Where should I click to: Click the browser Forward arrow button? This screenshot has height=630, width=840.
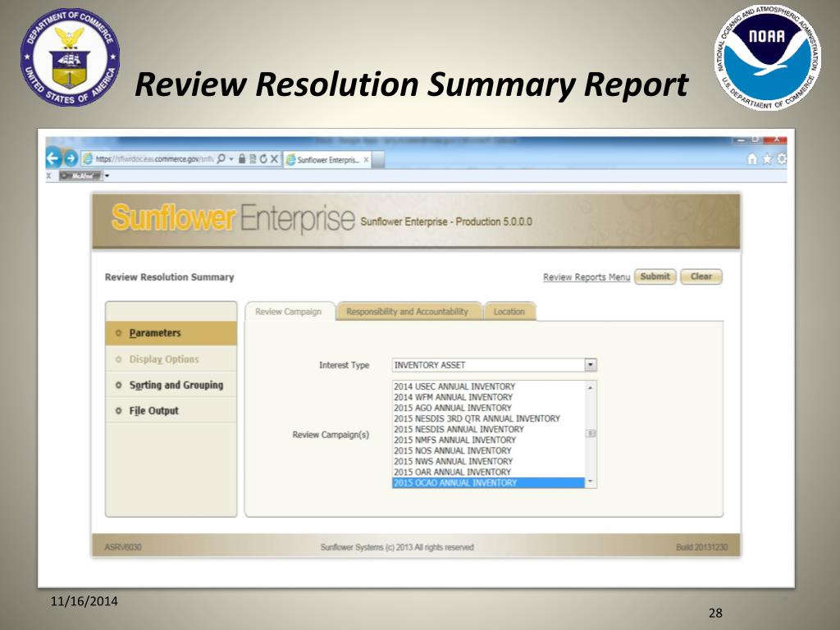tap(71, 158)
